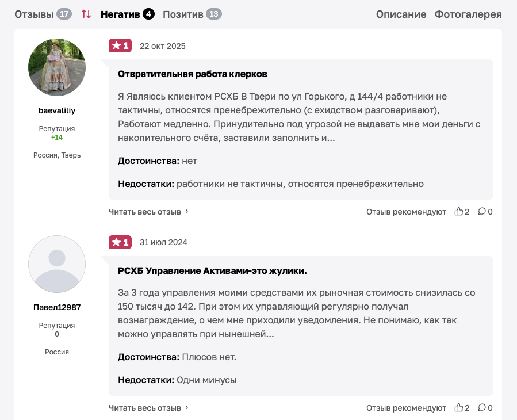Viewport: 517px width, 420px height.
Task: Expand the full review by baevaliliy
Action: 145,211
